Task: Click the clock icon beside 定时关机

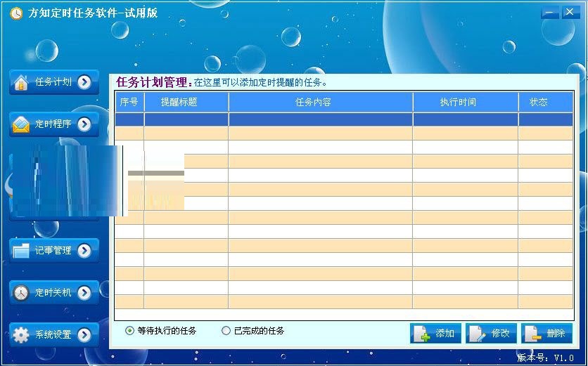Action: [x=21, y=292]
